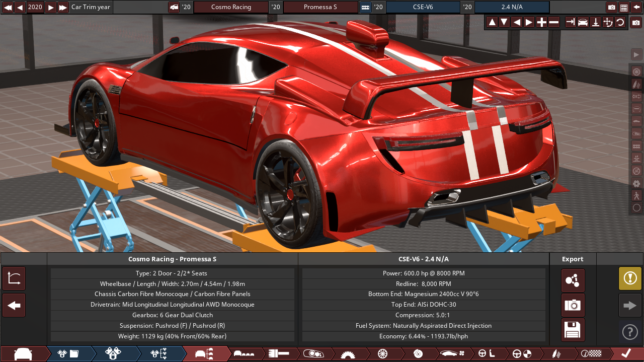Toggle wheel visibility icon in side panel
This screenshot has height=362, width=644.
click(x=636, y=71)
